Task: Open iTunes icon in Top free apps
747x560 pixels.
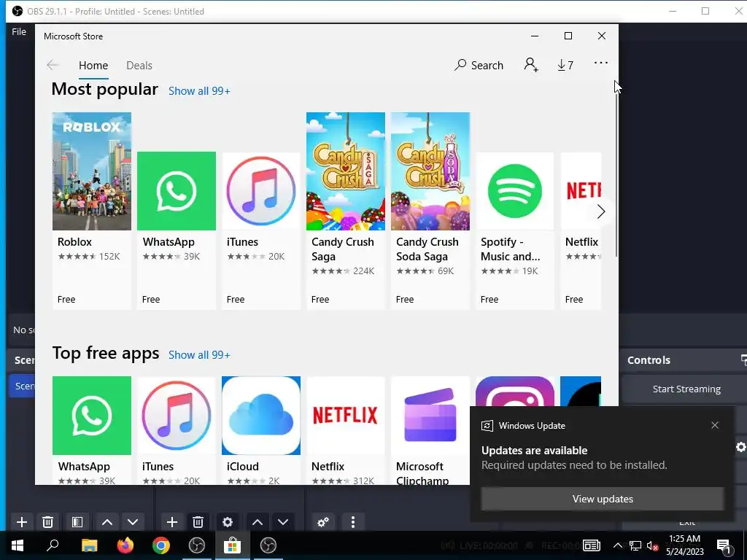Action: [177, 415]
